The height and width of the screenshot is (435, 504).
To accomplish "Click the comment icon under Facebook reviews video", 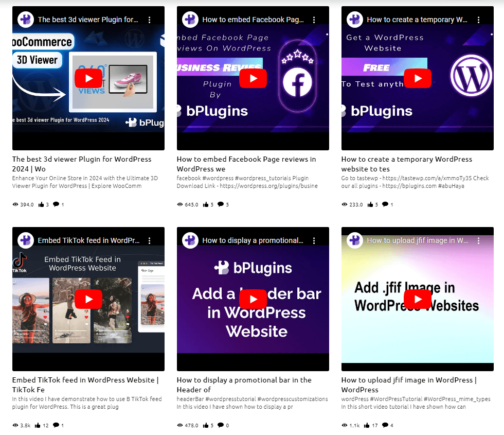I will (221, 204).
